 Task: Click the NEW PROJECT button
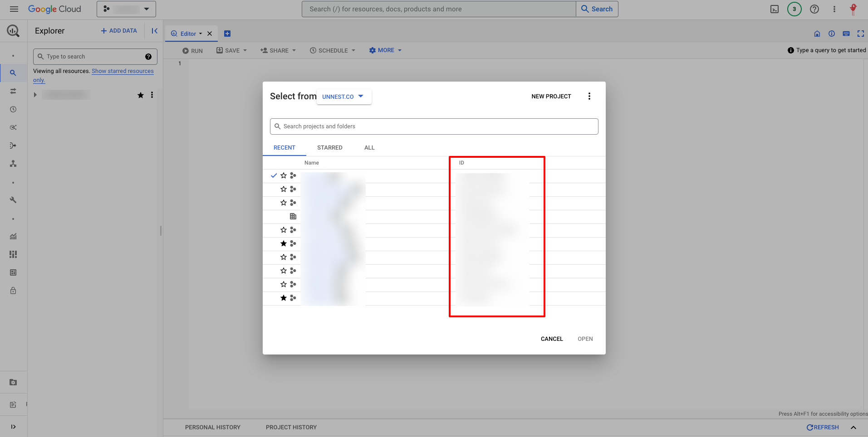point(551,96)
